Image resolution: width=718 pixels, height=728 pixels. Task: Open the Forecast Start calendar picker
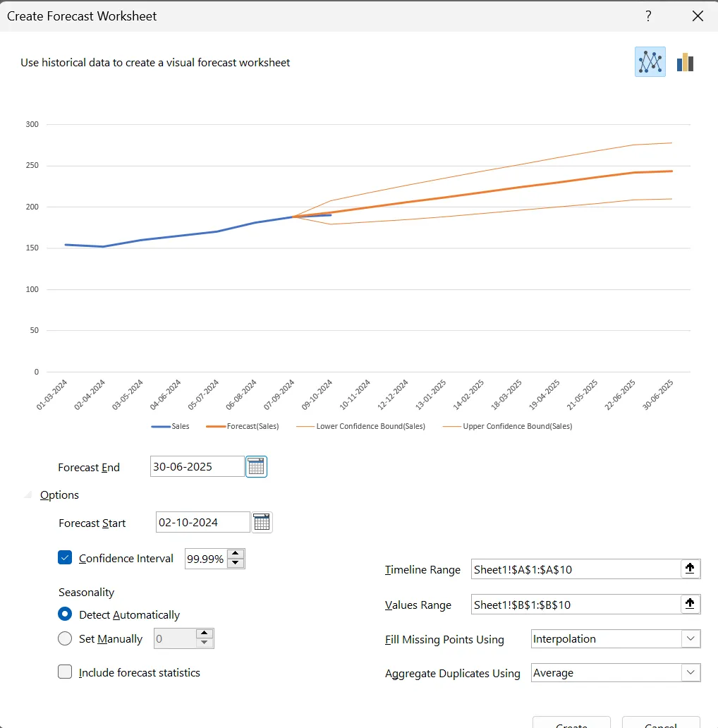(x=262, y=522)
